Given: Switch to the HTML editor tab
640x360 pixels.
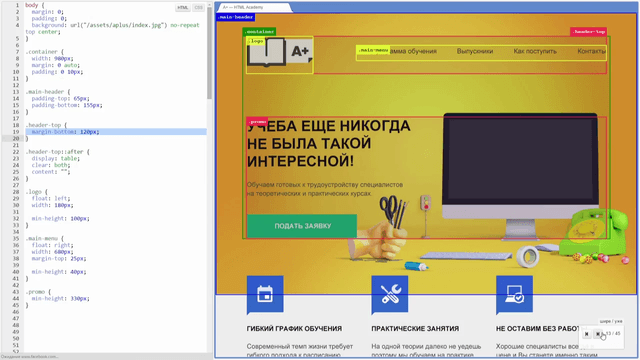Looking at the screenshot, I should pos(182,7).
